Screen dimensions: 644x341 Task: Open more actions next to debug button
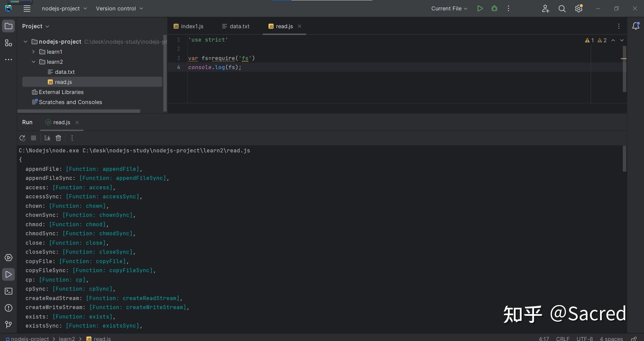coord(508,9)
